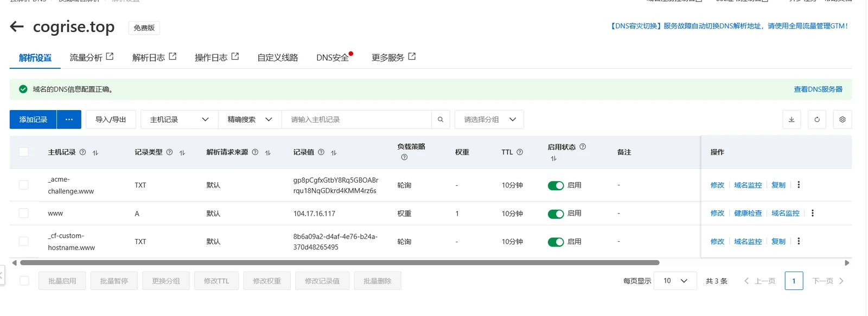Click the horizontal table scrollbar

point(340,263)
